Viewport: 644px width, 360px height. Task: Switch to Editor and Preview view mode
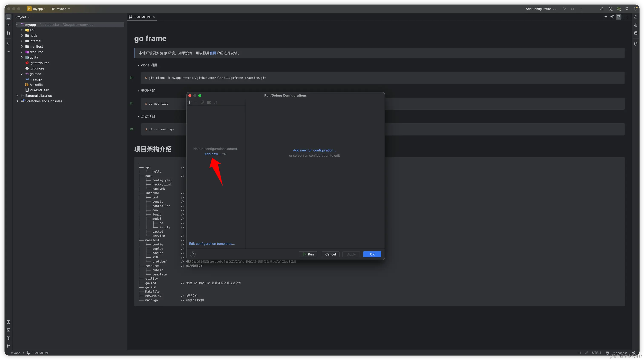[612, 17]
